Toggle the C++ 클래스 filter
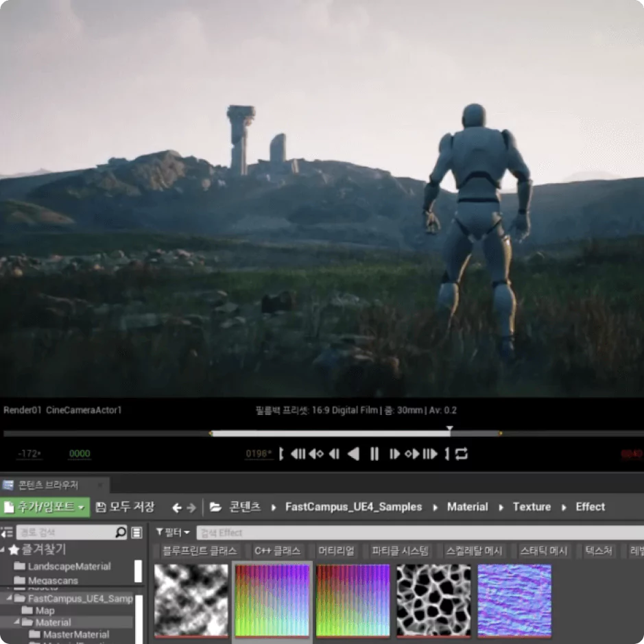644x644 pixels. (x=277, y=551)
